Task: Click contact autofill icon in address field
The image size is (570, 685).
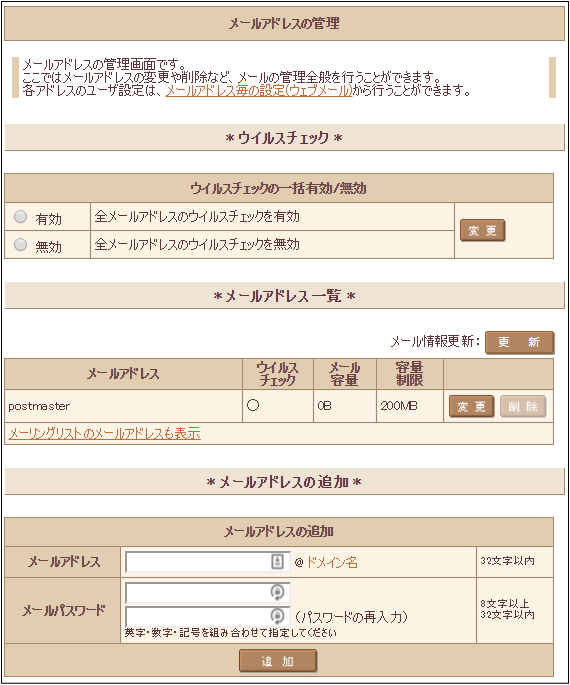Action: [277, 561]
